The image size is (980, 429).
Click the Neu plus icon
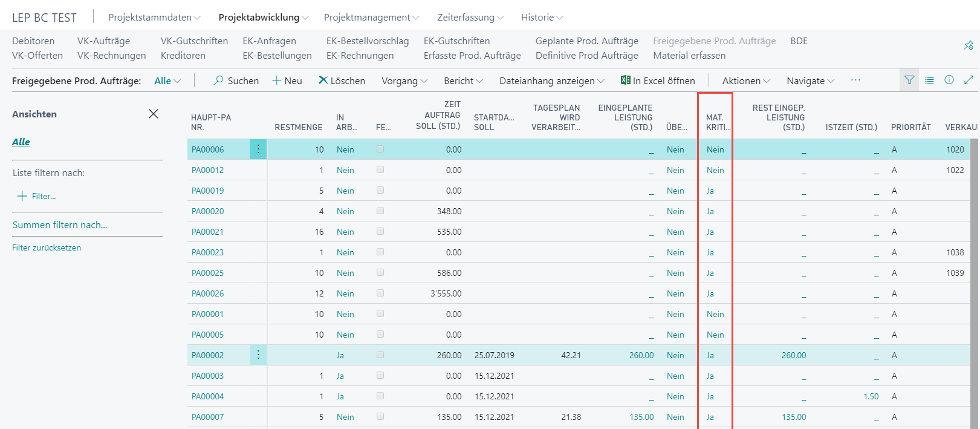coord(277,80)
